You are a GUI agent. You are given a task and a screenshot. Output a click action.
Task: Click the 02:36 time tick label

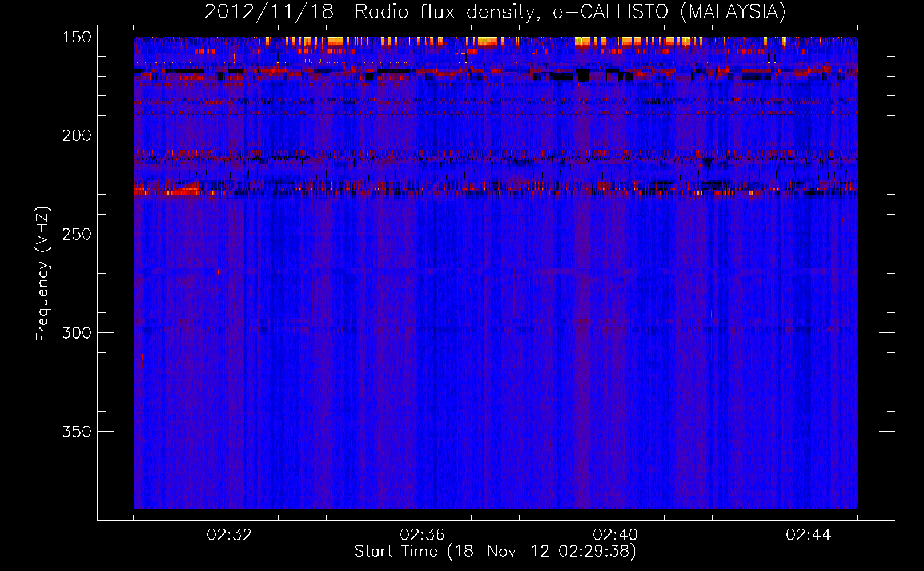(423, 535)
